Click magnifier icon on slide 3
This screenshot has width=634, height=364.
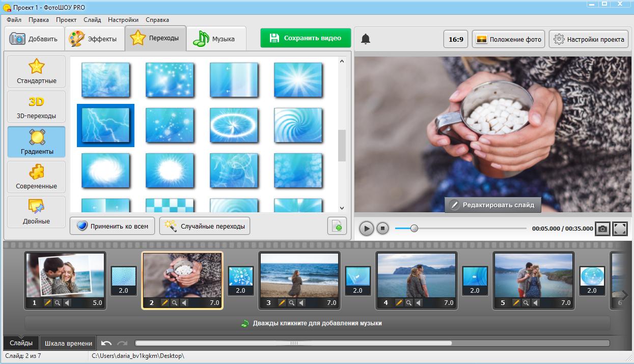pos(291,302)
